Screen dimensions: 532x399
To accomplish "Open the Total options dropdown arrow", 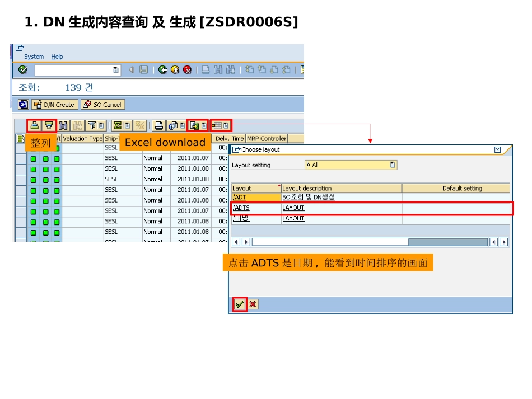I will [x=127, y=126].
